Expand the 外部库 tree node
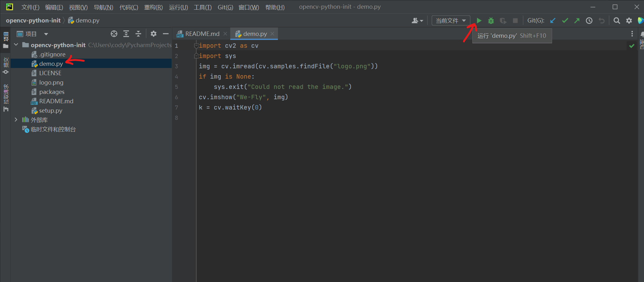644x282 pixels. (x=16, y=120)
